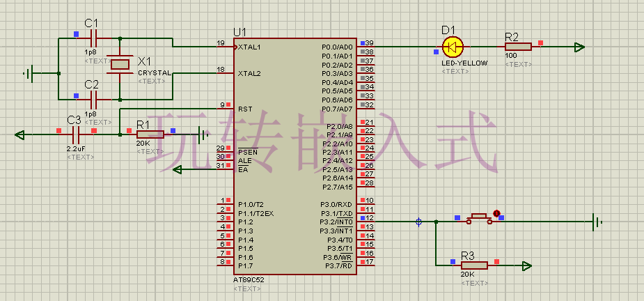The height and width of the screenshot is (301, 644).
Task: Select resistor R1 body
Action: pyautogui.click(x=150, y=134)
